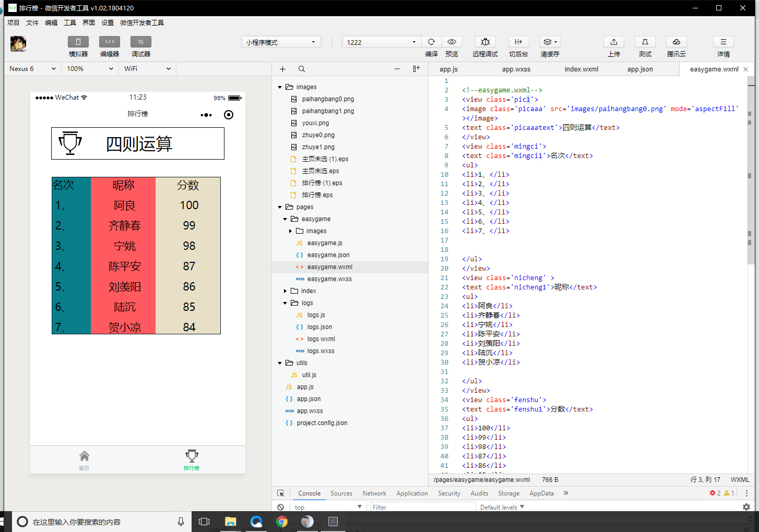Toggle the editor (编辑器) panel button
The image size is (759, 532).
coord(110,42)
